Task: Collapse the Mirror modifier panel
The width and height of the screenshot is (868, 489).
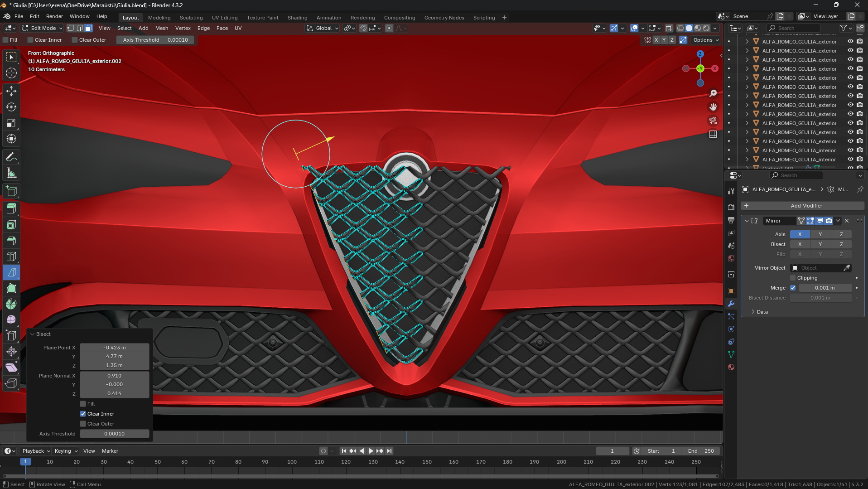Action: coord(747,221)
